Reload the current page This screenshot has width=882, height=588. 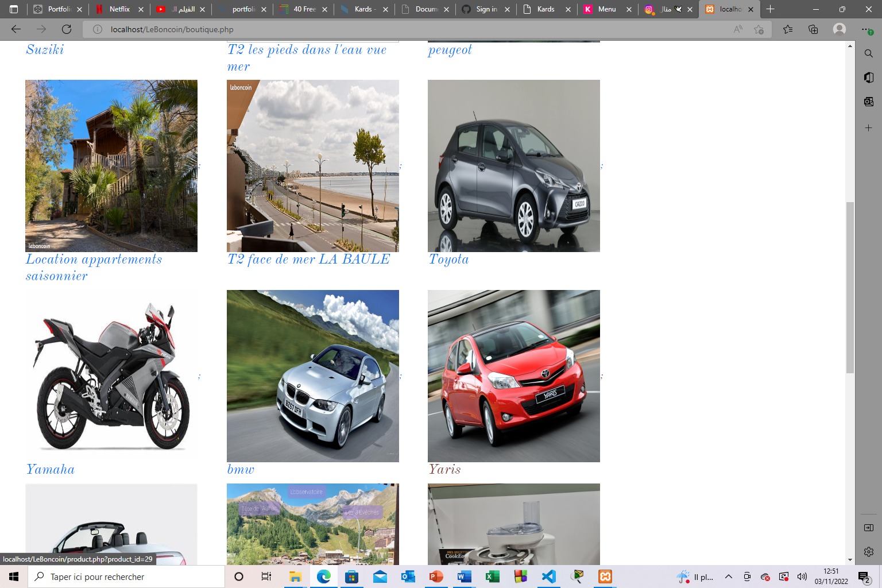point(67,29)
